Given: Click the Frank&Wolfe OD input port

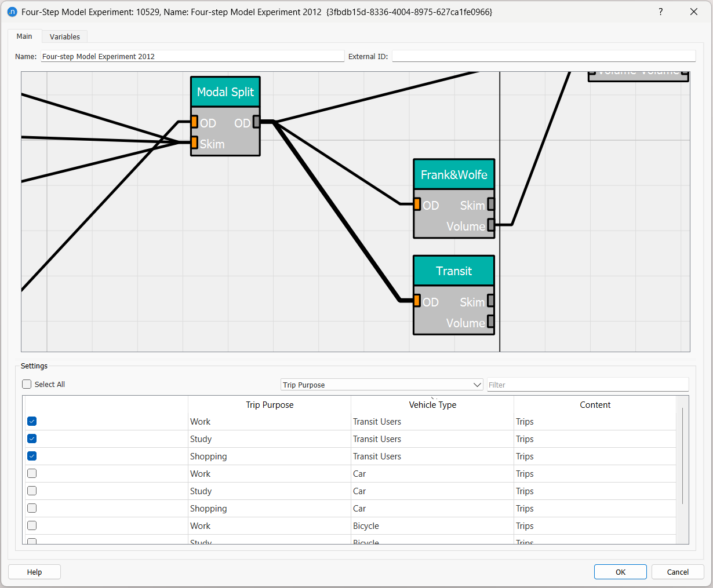Looking at the screenshot, I should point(417,204).
